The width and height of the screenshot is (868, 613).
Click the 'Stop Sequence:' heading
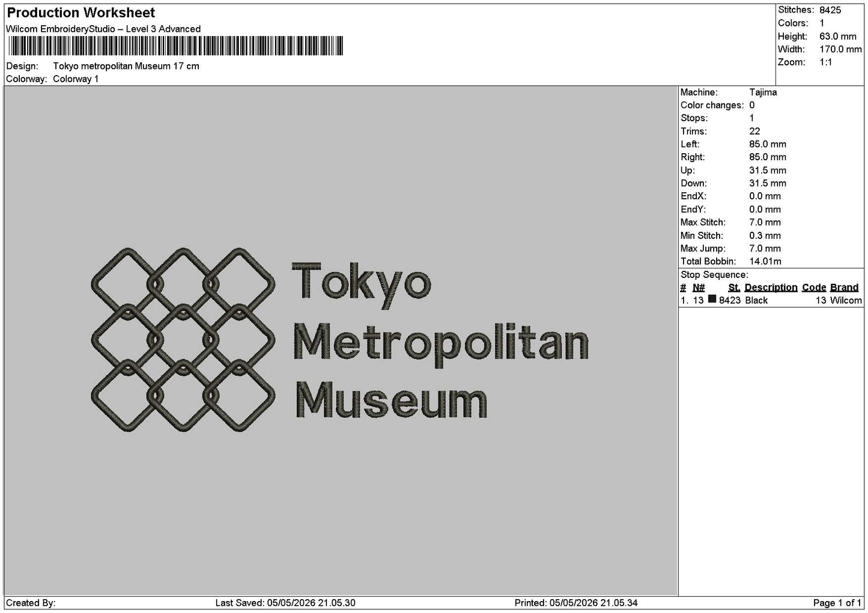pos(714,275)
